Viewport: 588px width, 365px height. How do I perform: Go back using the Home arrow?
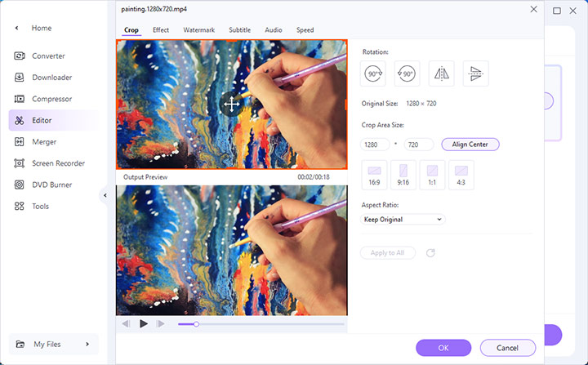coord(16,28)
